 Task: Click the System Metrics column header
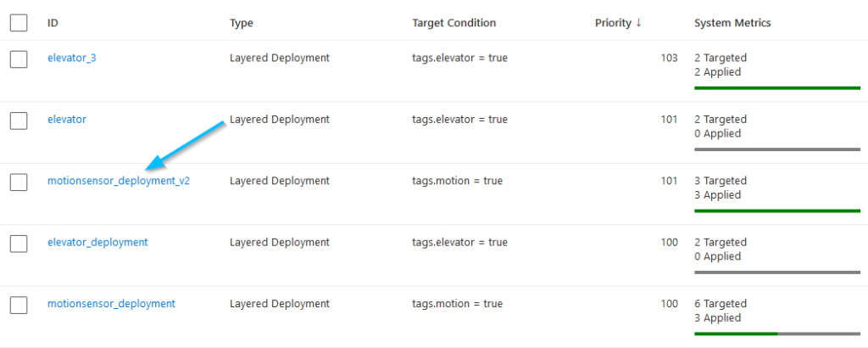click(732, 23)
